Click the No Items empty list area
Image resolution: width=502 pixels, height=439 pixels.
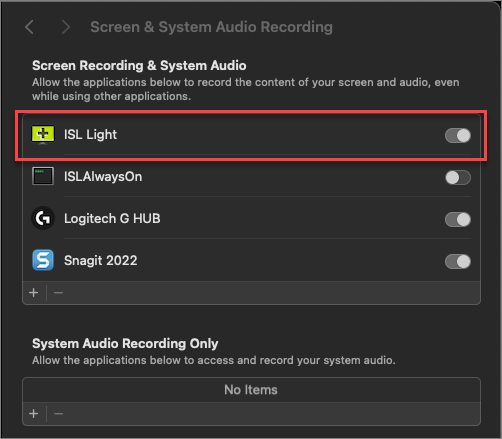(x=251, y=390)
